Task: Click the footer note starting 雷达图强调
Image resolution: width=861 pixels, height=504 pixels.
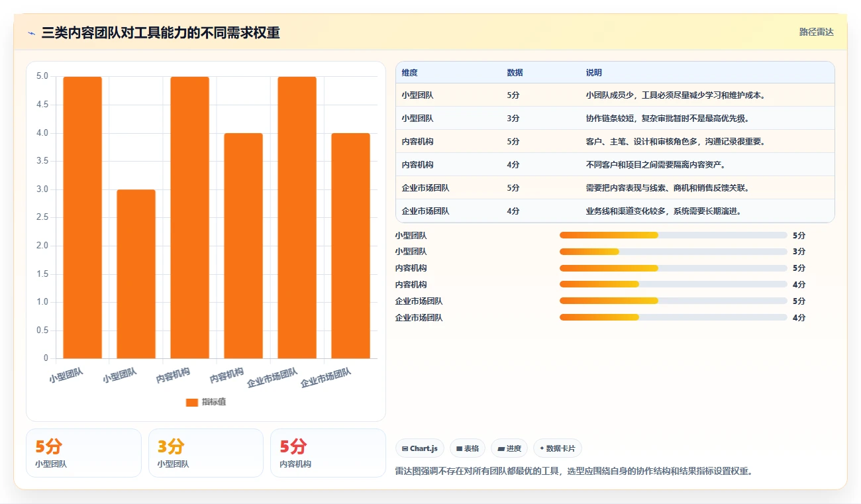Action: [x=574, y=472]
